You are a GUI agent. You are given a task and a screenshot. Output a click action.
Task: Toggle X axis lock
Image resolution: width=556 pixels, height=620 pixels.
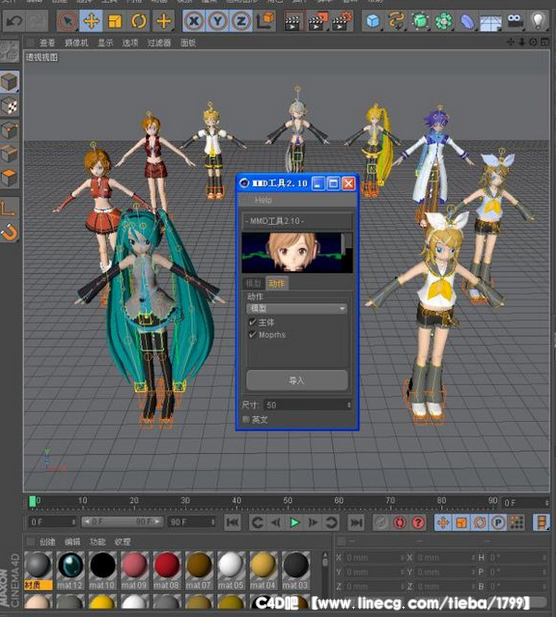coord(194,21)
